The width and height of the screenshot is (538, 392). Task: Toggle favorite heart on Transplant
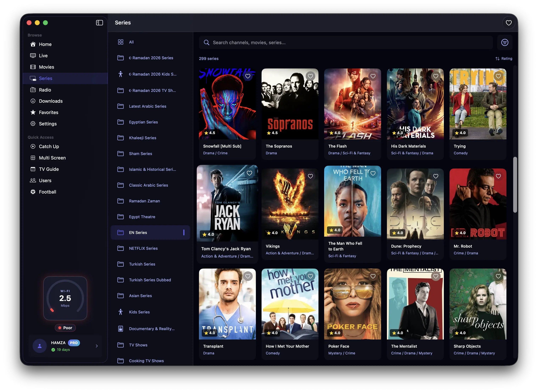[x=248, y=276]
